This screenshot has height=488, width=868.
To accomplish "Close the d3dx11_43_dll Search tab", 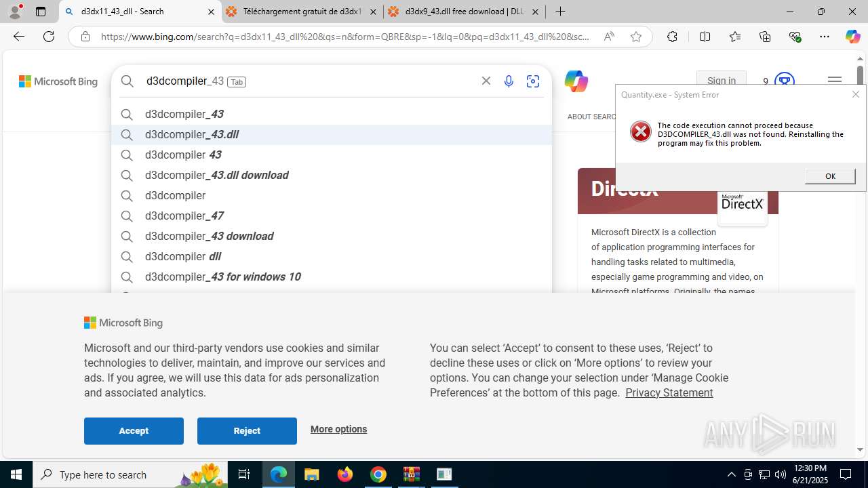I will (211, 12).
